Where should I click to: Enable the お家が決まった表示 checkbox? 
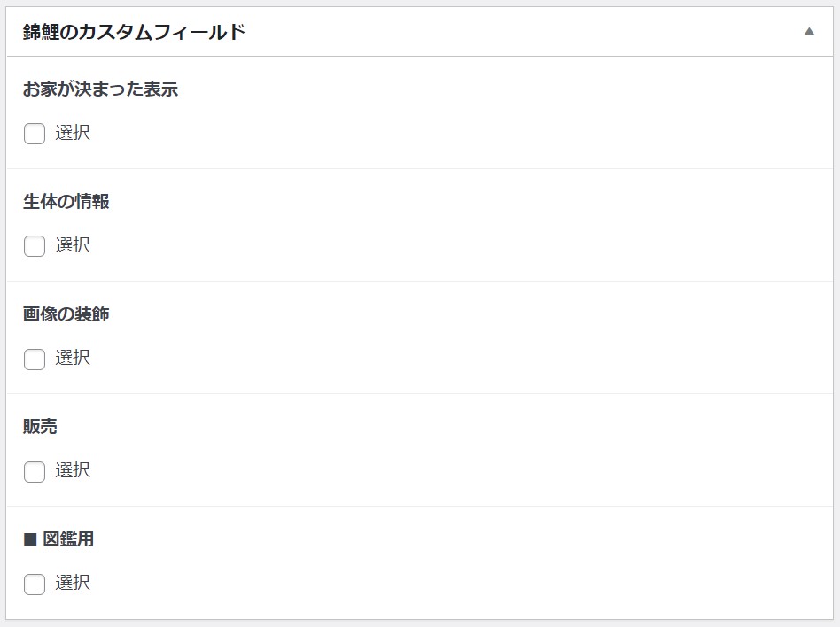click(x=35, y=134)
